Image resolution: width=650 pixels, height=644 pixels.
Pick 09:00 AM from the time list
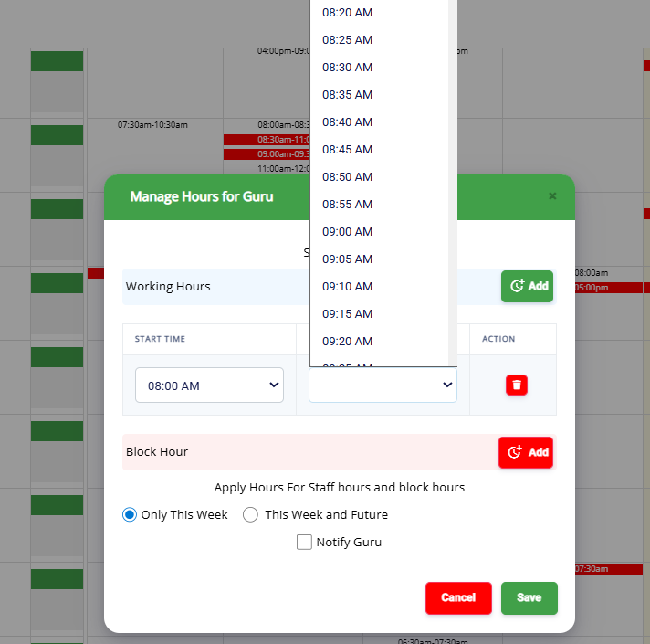348,232
